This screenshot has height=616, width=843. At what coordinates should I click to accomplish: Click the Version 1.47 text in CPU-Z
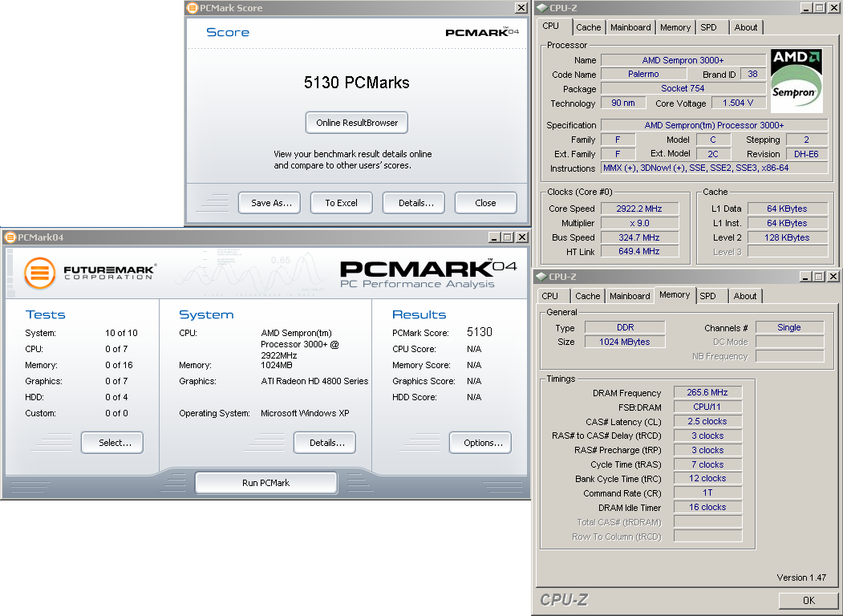pos(801,577)
